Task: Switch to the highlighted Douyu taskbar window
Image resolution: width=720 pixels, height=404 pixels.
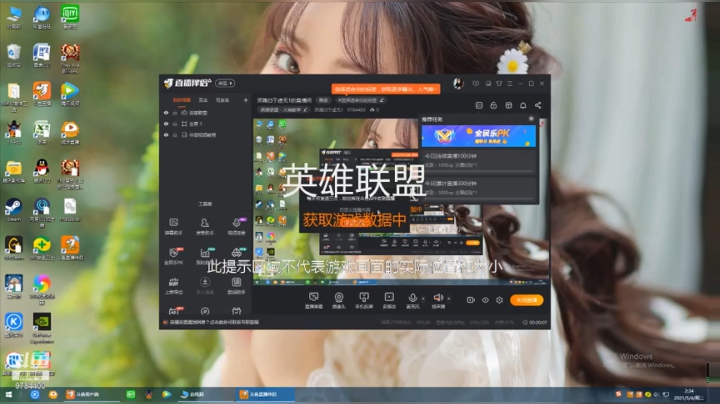Action: click(x=265, y=394)
